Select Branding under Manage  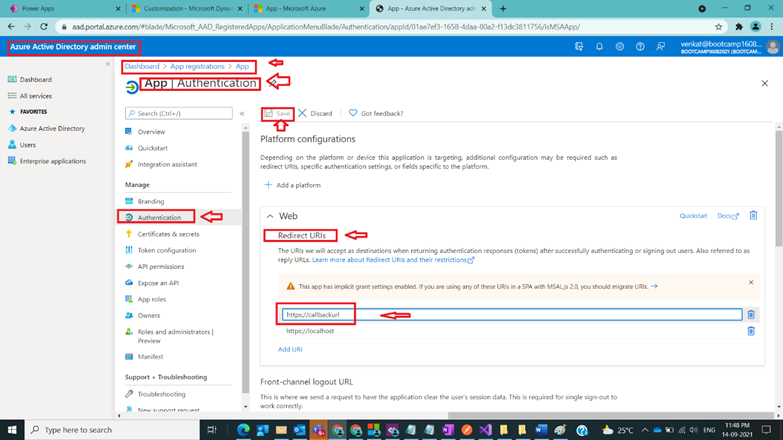(x=150, y=201)
